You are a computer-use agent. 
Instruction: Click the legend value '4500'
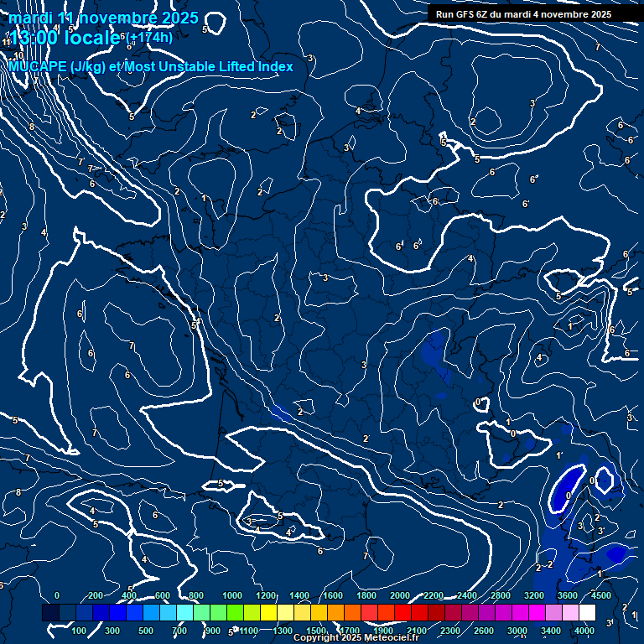click(x=602, y=595)
